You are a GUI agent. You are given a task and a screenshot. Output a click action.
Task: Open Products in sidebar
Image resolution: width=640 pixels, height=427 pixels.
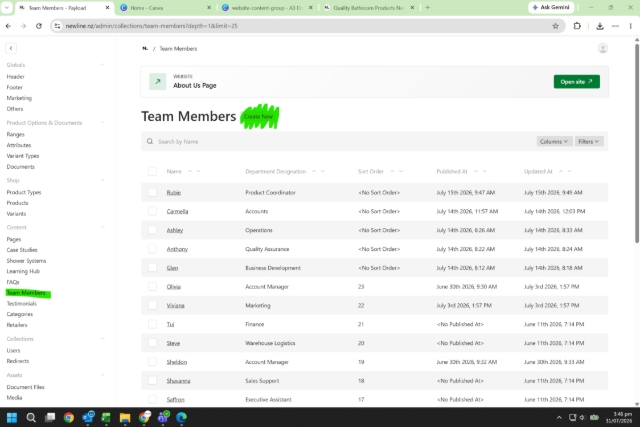17,203
